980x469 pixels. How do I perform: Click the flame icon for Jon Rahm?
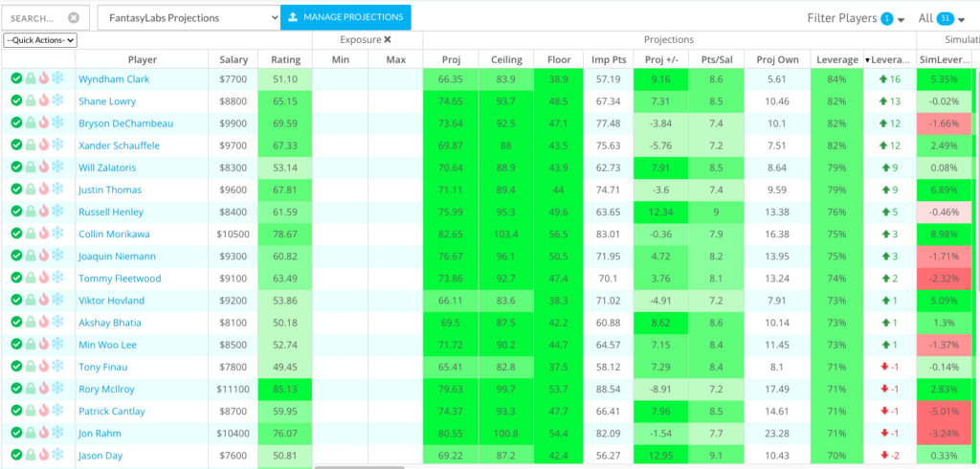point(43,434)
